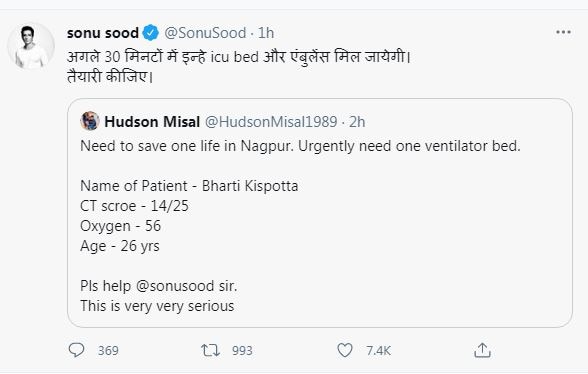Screen dimensions: 588x374
Task: Click the blue verified badge
Action: tap(151, 33)
